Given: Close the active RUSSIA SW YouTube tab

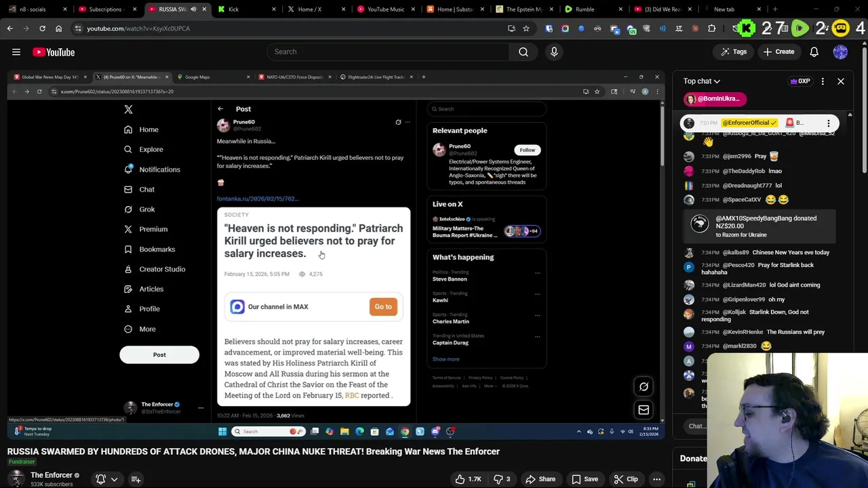Looking at the screenshot, I should (204, 9).
